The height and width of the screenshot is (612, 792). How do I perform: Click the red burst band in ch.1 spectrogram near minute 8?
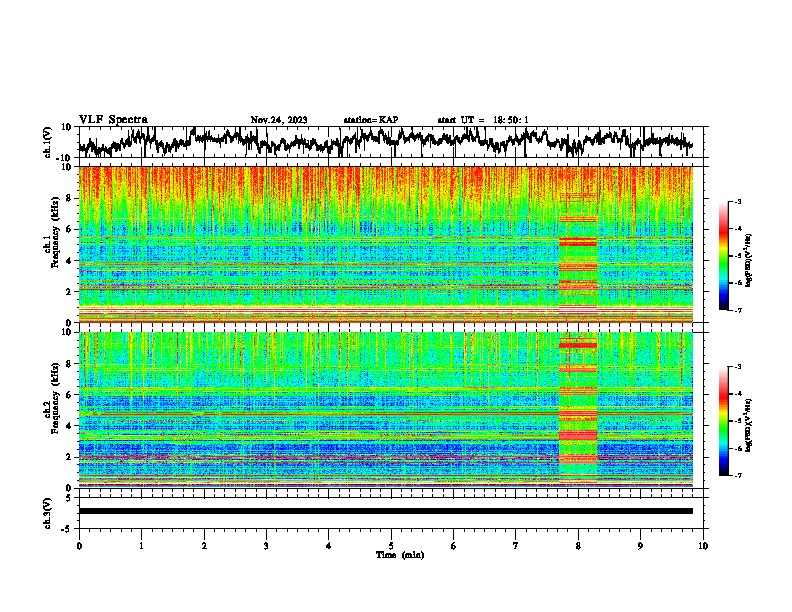578,243
